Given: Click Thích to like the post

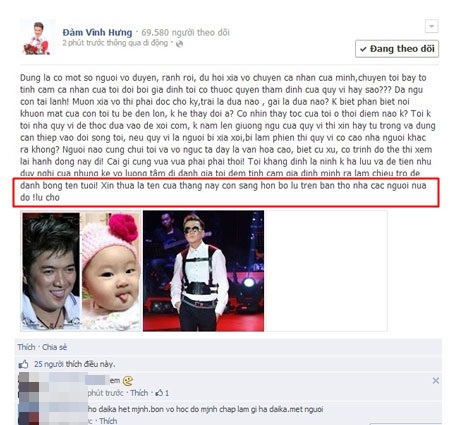Looking at the screenshot, I should 26,347.
